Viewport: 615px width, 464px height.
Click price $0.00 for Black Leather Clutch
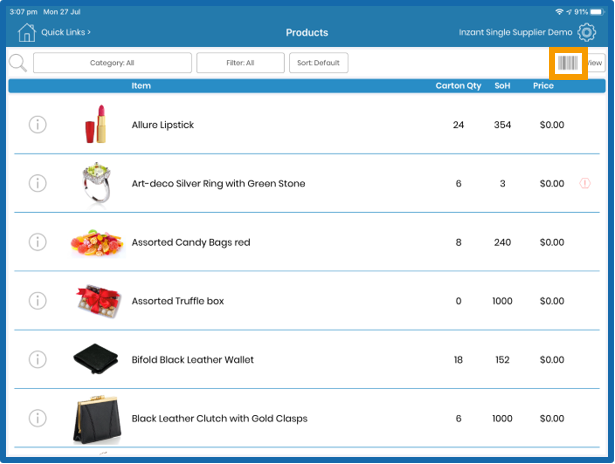552,419
